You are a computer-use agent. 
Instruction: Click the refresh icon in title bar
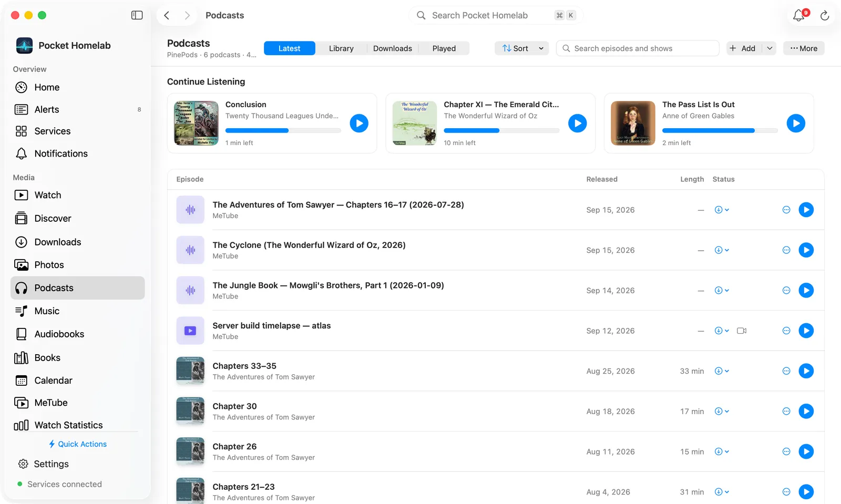click(x=825, y=15)
